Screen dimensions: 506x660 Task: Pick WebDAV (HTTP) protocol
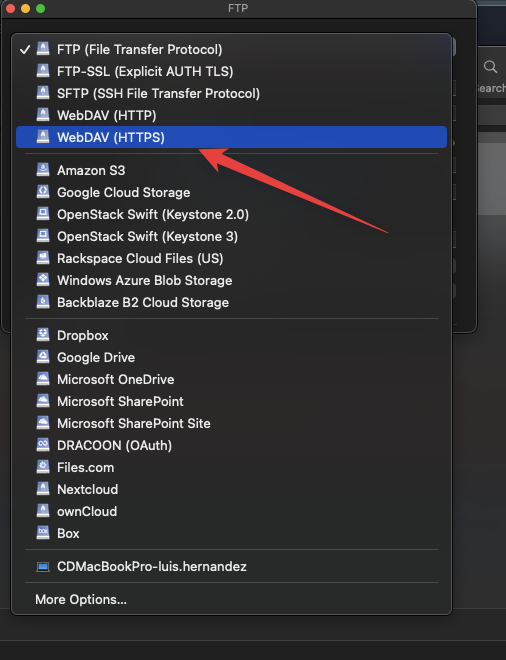231,115
